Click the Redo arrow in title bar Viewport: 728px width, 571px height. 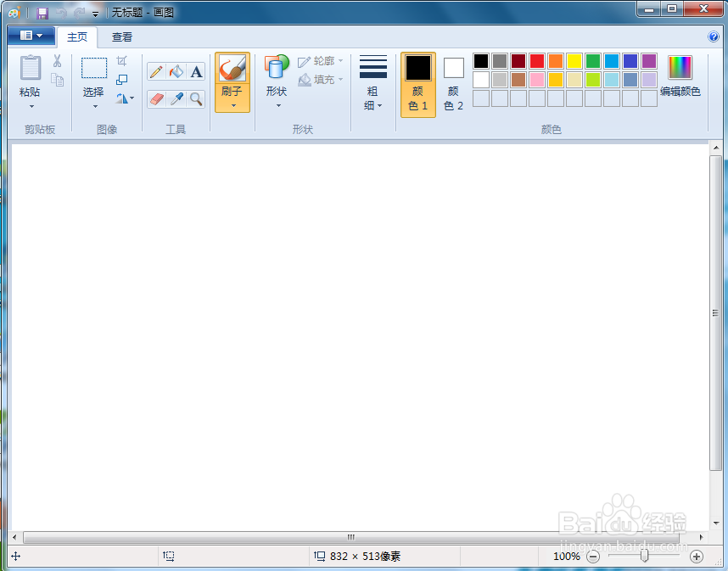tap(80, 13)
